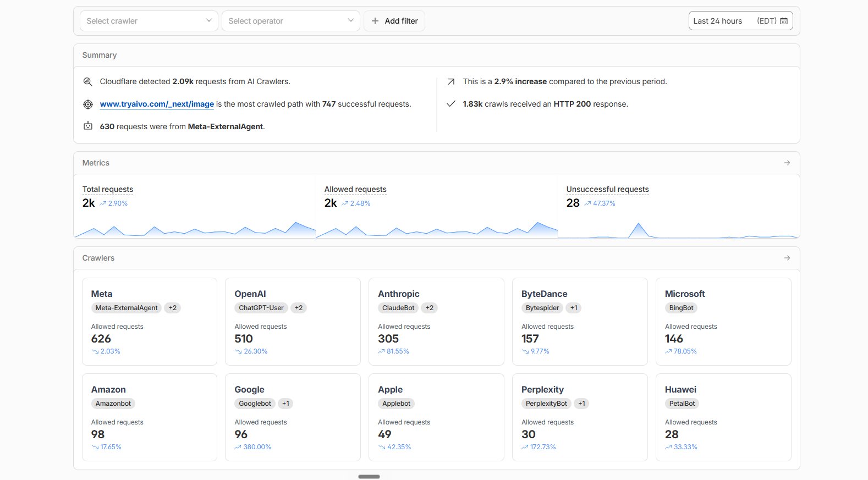Image resolution: width=868 pixels, height=480 pixels.
Task: Click the Apple crawler card title
Action: click(391, 389)
